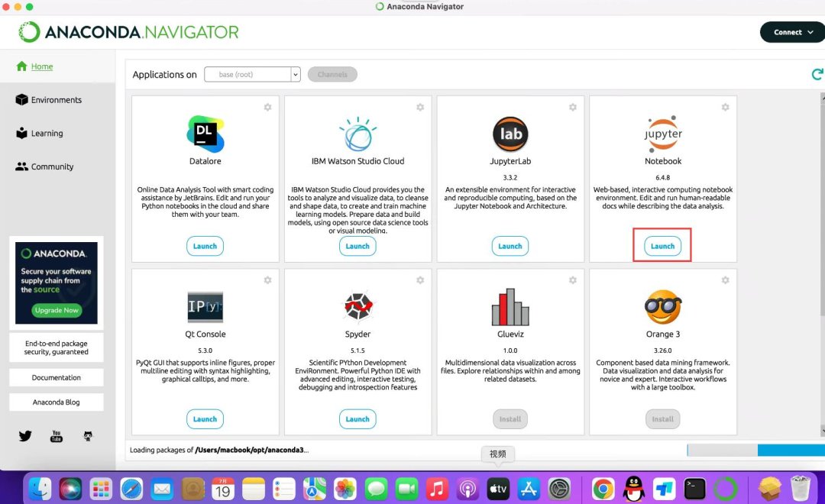The image size is (825, 504).
Task: Open Anaconda's Twitter page icon
Action: (x=25, y=436)
